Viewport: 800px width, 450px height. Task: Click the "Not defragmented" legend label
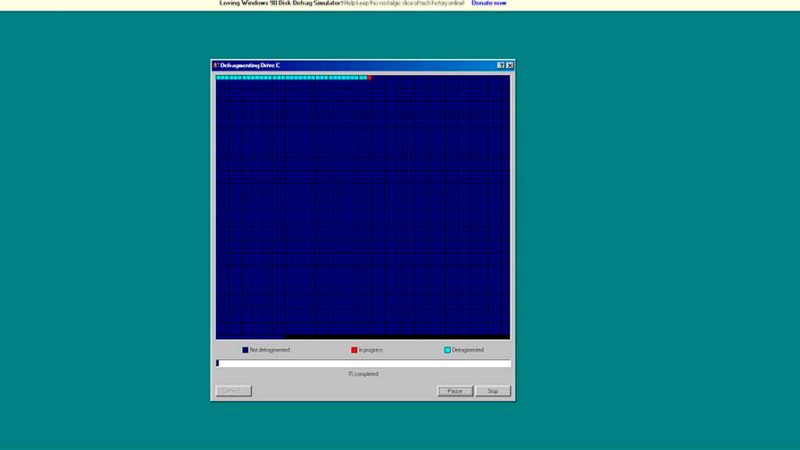point(270,350)
